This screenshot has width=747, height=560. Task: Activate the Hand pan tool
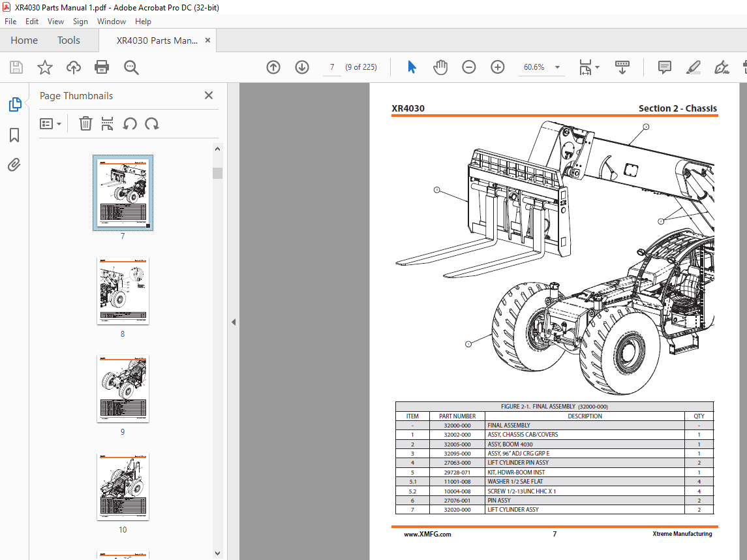(440, 67)
